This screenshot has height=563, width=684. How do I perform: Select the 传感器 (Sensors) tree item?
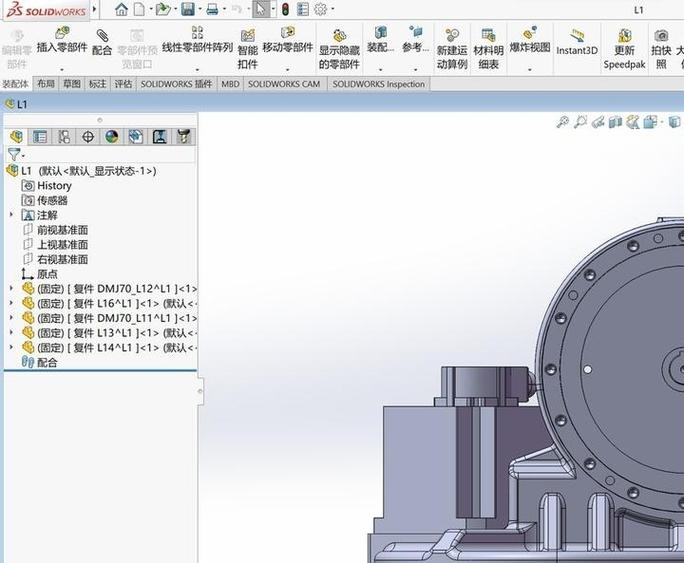coord(45,201)
